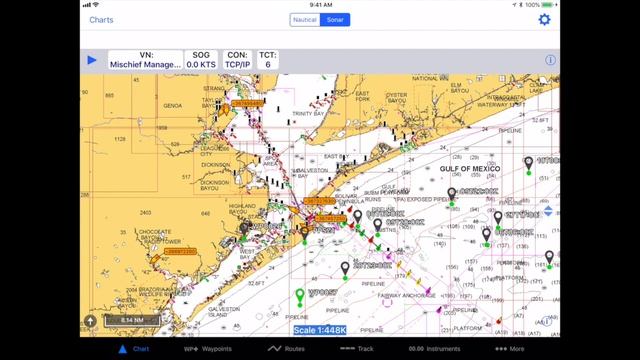Tap the GENOA chart label

click(173, 106)
